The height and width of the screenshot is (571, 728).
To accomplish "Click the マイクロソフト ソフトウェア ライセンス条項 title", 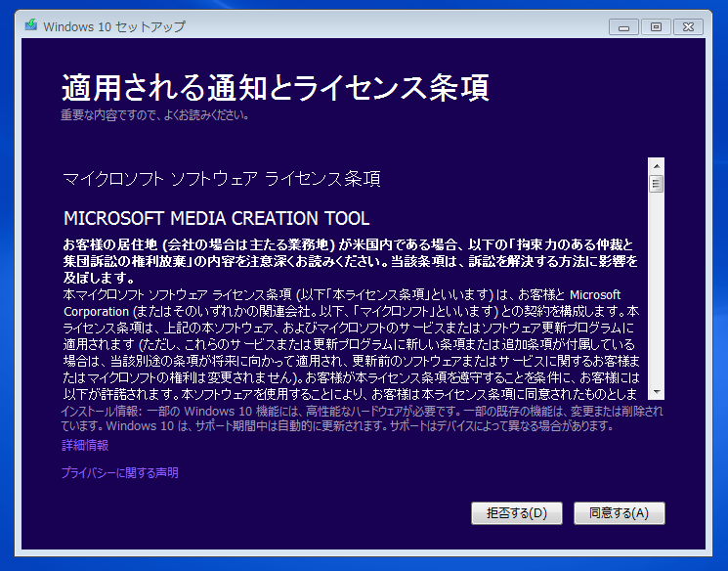I will (x=221, y=179).
